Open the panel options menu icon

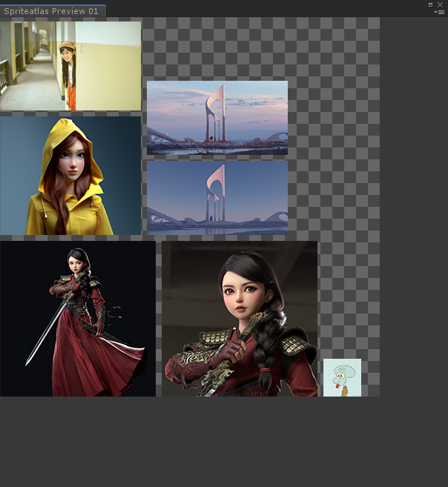(439, 12)
